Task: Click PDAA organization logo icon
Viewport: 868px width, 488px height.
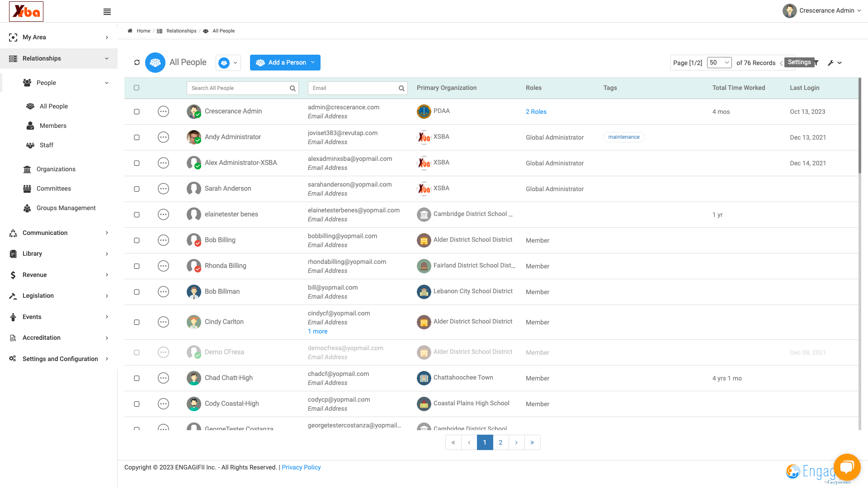Action: tap(424, 111)
